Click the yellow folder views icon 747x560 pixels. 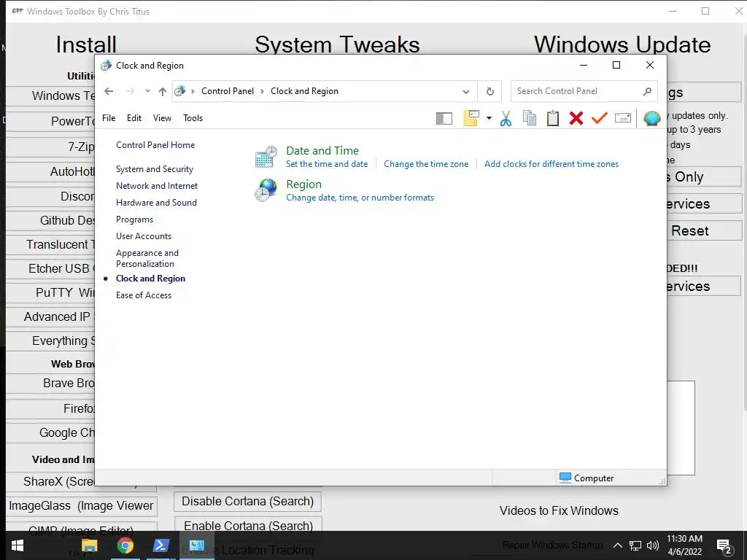(x=471, y=118)
